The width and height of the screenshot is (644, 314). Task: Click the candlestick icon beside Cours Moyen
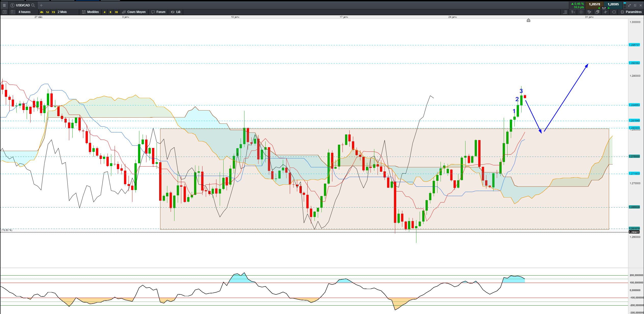pos(124,12)
